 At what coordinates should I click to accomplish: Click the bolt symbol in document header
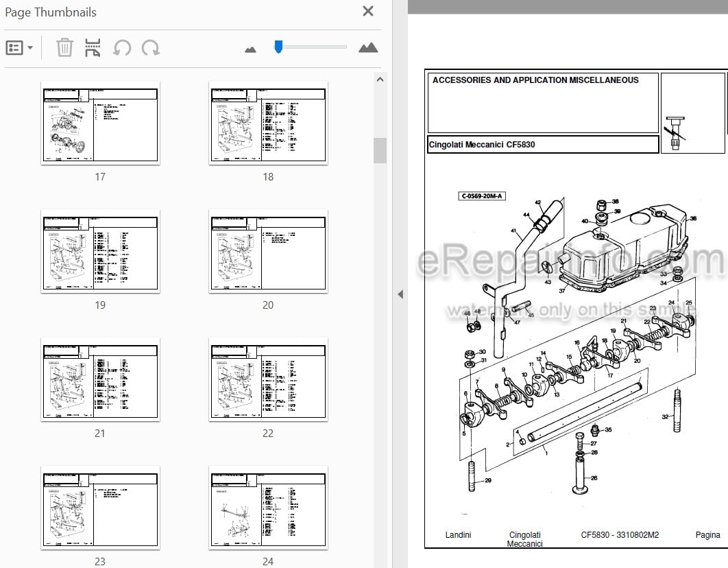tap(675, 133)
